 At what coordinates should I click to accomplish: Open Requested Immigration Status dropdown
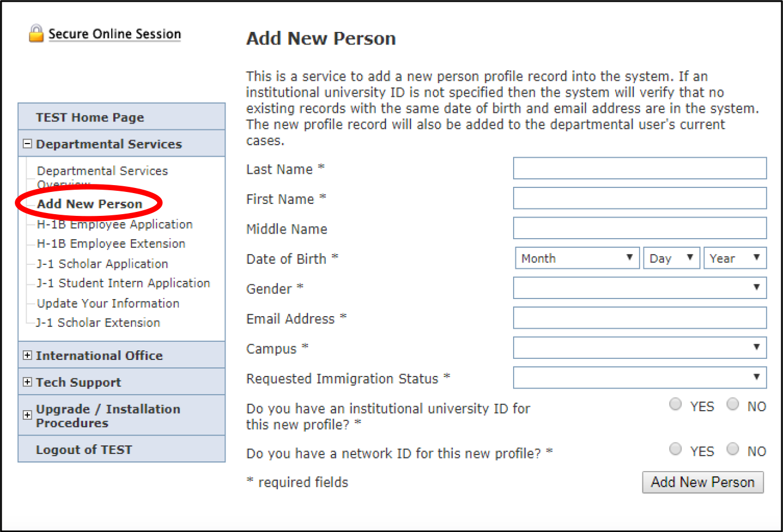click(639, 377)
